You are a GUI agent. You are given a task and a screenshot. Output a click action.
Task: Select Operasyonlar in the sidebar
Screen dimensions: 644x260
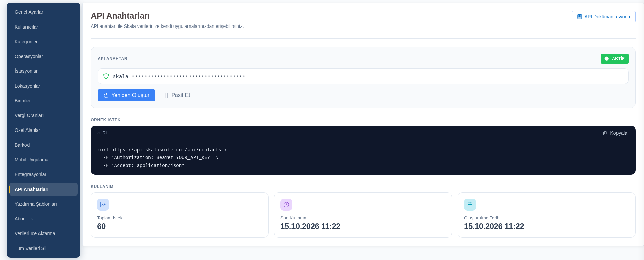(x=44, y=56)
